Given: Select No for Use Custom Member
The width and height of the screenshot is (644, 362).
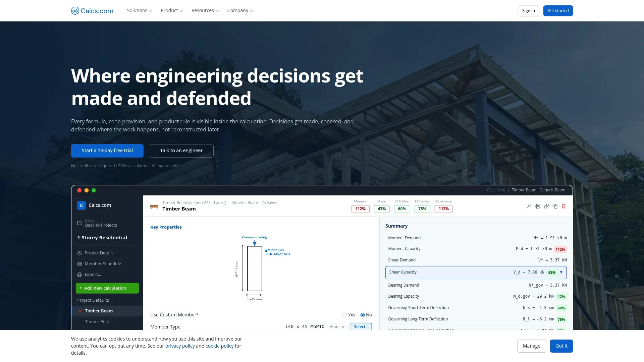Looking at the screenshot, I should [363, 315].
